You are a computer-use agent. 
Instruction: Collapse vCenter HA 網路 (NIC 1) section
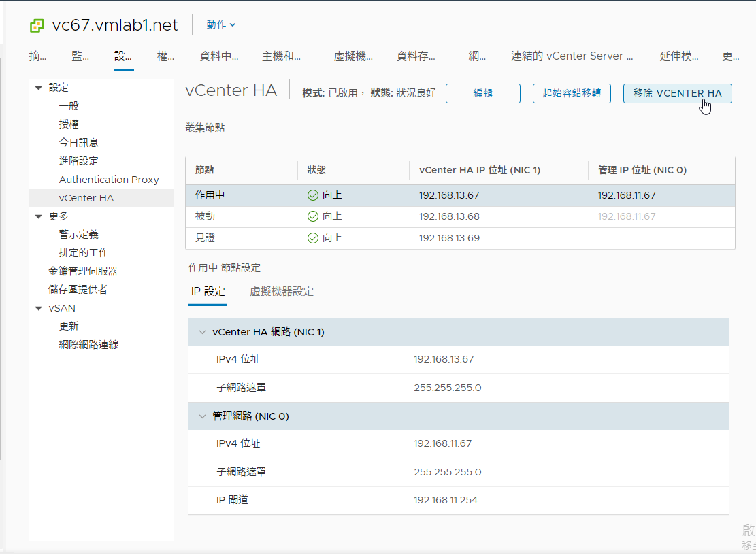tap(203, 332)
